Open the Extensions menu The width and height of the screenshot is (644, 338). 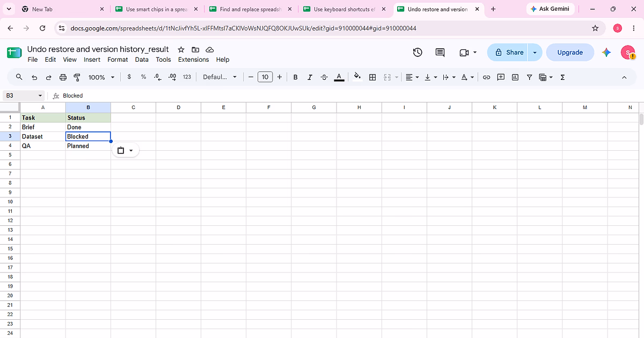[193, 60]
